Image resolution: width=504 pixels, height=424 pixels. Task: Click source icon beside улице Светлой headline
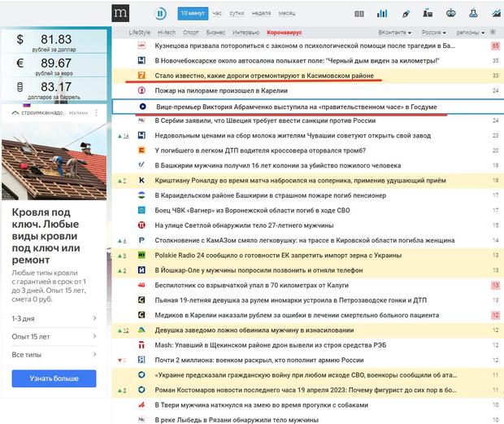pyautogui.click(x=141, y=225)
